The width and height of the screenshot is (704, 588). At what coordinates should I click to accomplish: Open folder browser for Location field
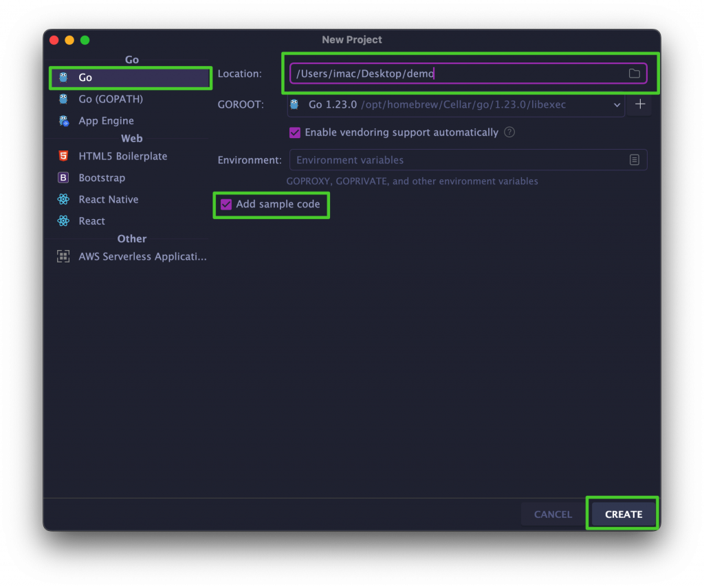634,73
